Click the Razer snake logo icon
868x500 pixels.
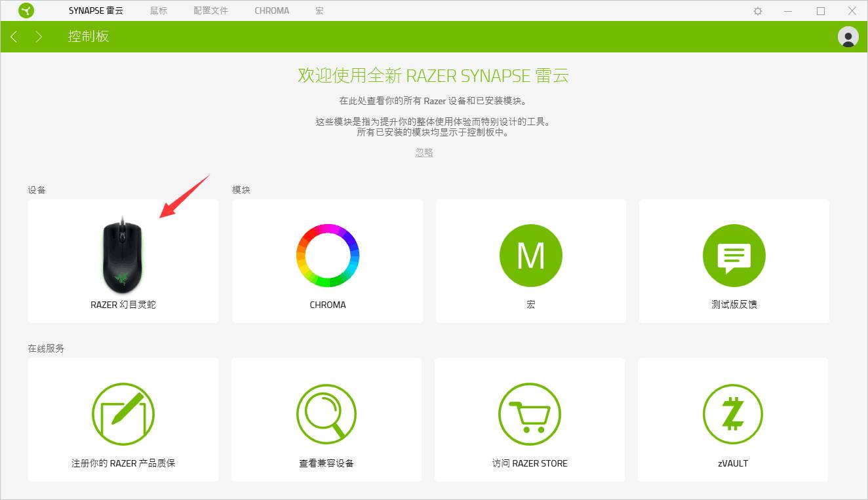coord(26,10)
